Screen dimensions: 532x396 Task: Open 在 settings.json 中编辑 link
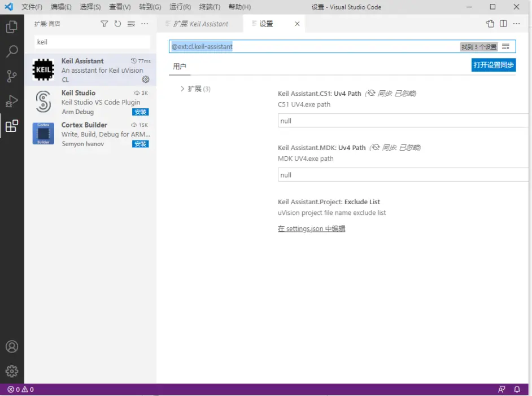311,228
